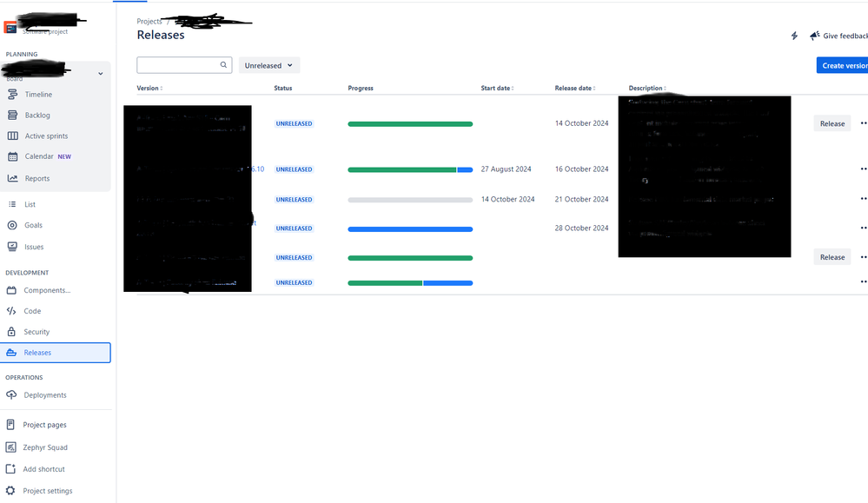Click the grey progress bar for 21 October

coord(410,200)
